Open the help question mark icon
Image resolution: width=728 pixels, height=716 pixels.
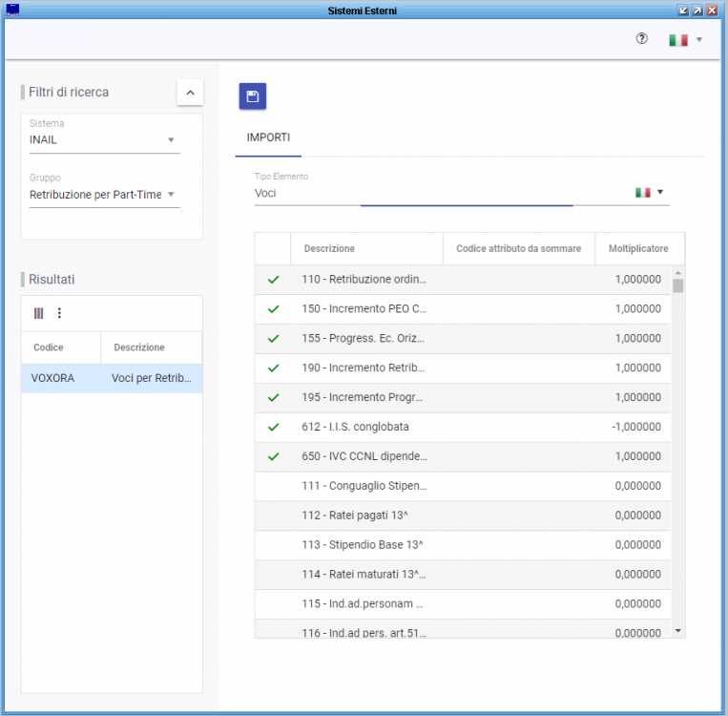point(641,39)
